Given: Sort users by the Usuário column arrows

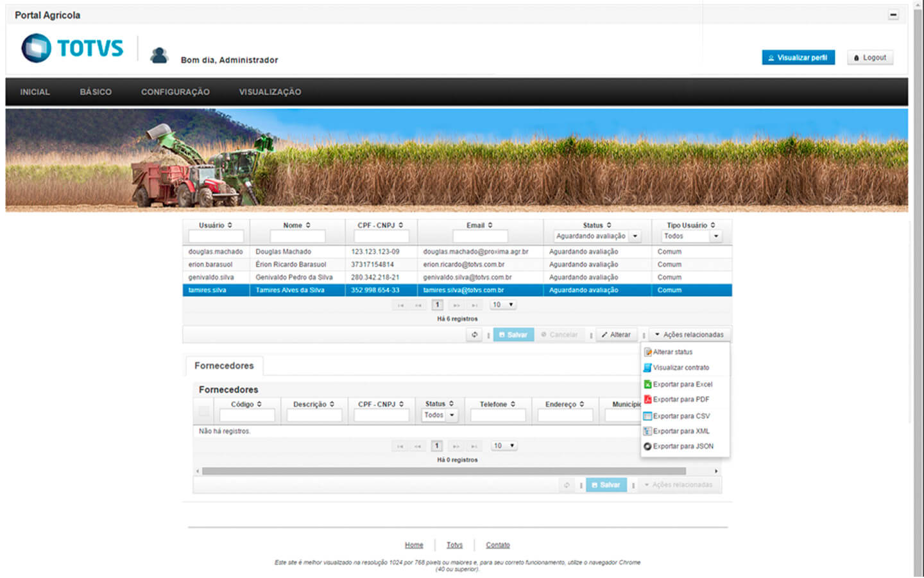Looking at the screenshot, I should [230, 225].
